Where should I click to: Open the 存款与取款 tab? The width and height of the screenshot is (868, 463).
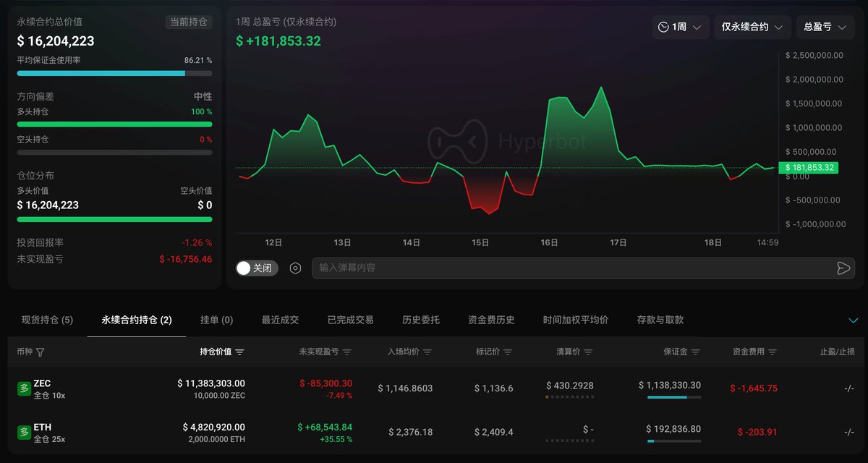[x=660, y=320]
